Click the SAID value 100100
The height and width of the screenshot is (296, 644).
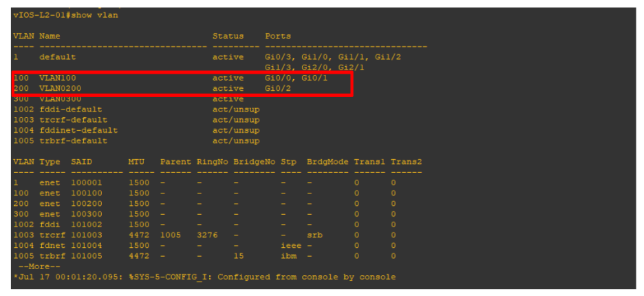pos(87,193)
